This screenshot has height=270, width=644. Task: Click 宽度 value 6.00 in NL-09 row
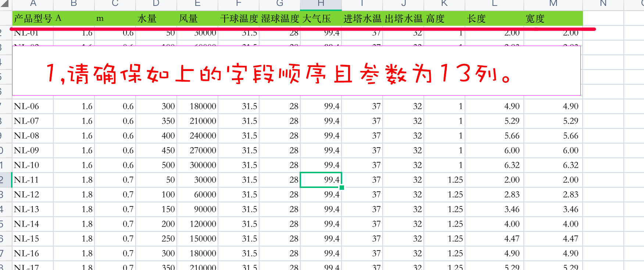553,150
